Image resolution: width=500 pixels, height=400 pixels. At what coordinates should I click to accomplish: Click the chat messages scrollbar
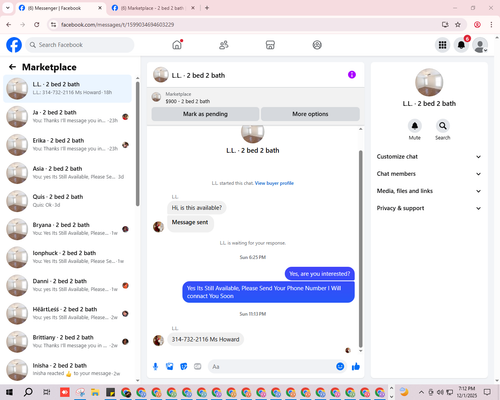point(360,248)
